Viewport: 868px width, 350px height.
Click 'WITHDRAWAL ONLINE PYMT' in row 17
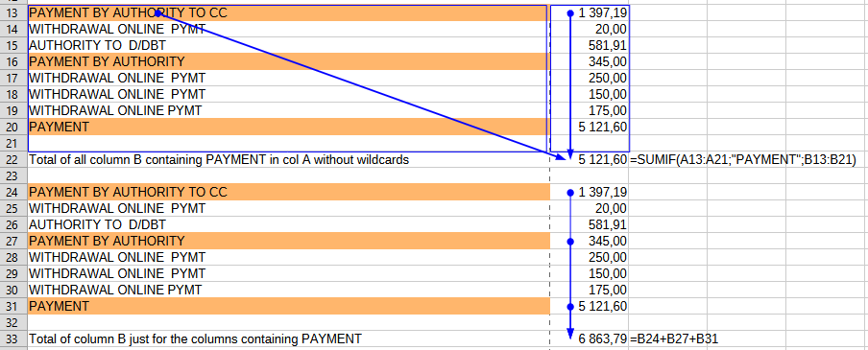click(117, 78)
